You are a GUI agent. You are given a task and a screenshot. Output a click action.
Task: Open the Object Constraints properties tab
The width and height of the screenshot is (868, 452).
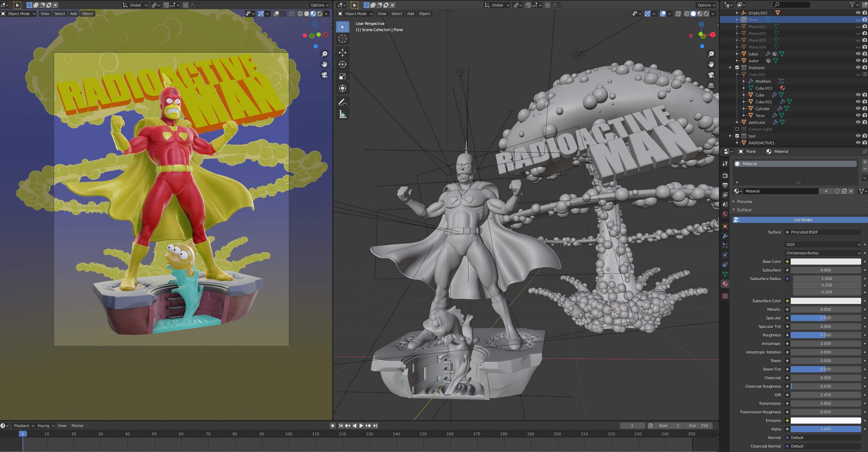[x=725, y=265]
